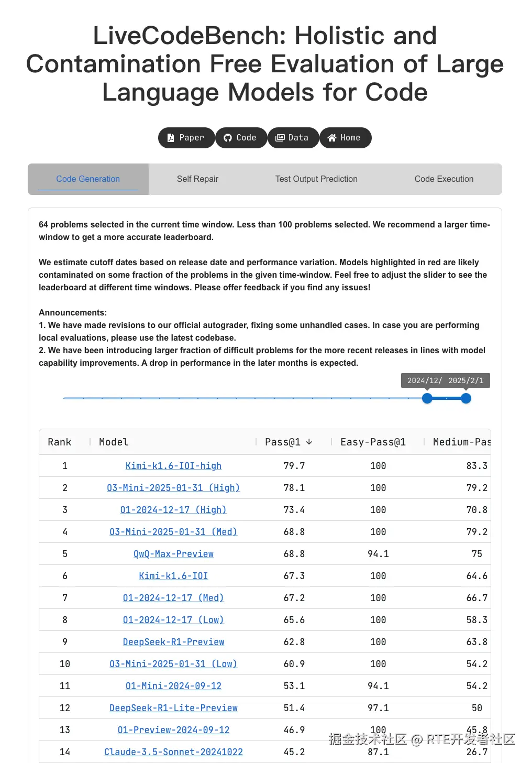Sort by the Easy-Pass@1 column header

[x=373, y=442]
